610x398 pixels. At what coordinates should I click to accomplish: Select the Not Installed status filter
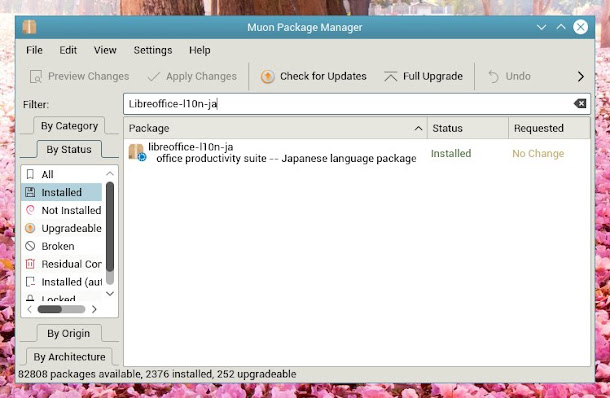[61, 210]
